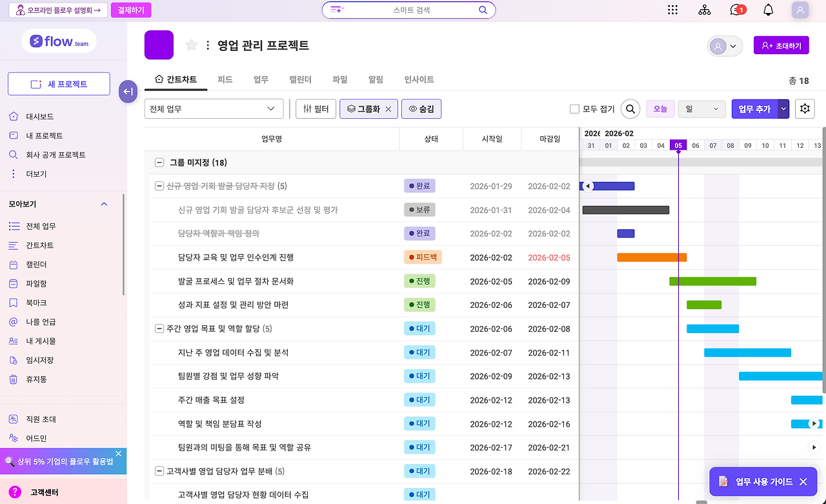Screen dimensions: 826x504
Task: Open 고객센터 help at sidebar bottom
Action: pos(44,492)
